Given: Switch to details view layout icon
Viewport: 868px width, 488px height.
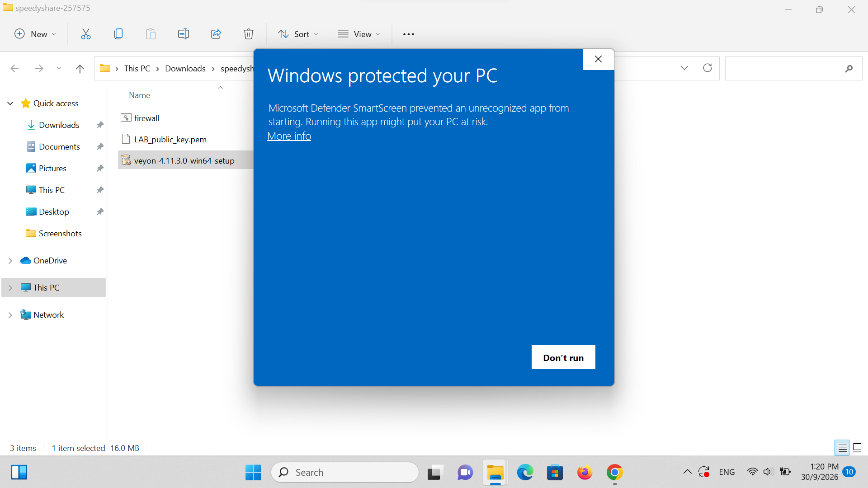Looking at the screenshot, I should coord(842,448).
